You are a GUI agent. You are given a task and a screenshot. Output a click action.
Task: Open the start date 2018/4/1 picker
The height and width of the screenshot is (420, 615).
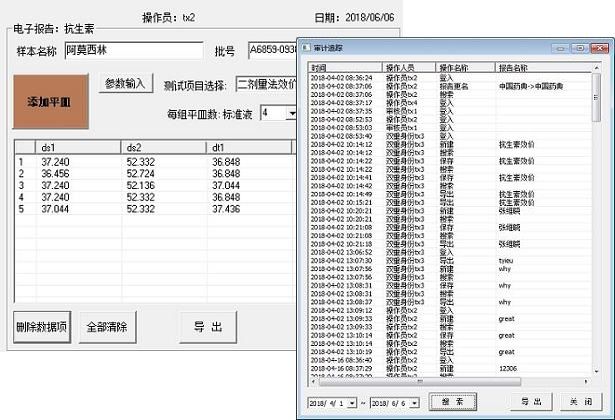click(353, 402)
